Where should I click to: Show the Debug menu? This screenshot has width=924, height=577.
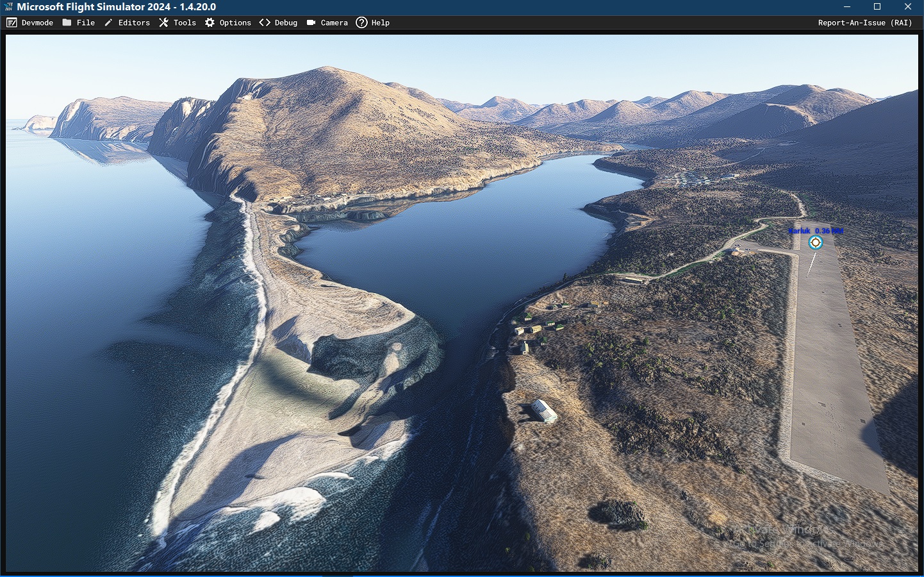pos(286,22)
